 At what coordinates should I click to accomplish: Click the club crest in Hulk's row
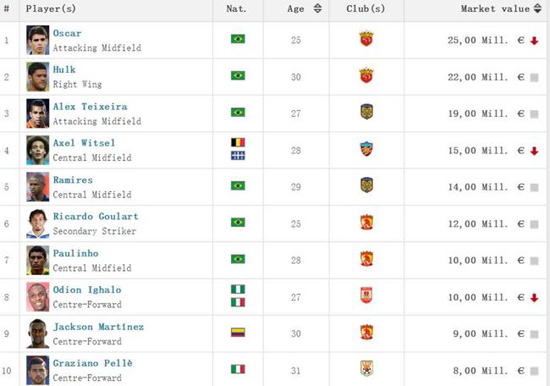pos(366,76)
